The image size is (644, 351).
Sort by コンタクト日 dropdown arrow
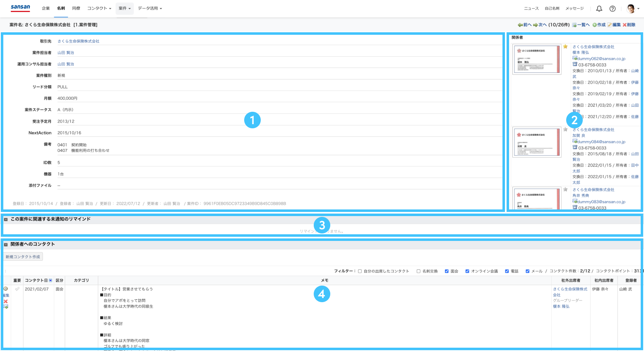pos(50,281)
